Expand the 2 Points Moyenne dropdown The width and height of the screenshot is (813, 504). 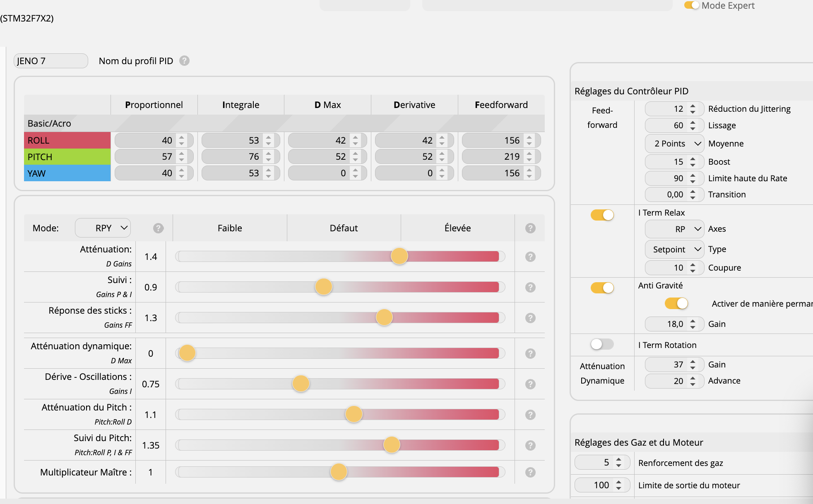tap(674, 144)
